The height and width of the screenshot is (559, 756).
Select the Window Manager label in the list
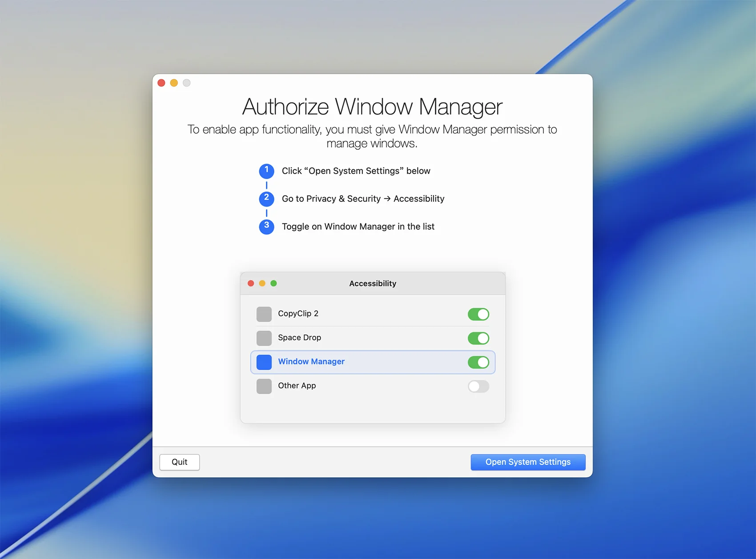click(x=311, y=362)
